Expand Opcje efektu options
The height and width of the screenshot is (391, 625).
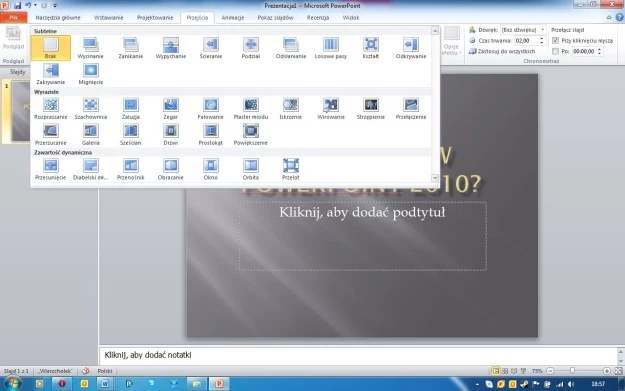[x=451, y=41]
